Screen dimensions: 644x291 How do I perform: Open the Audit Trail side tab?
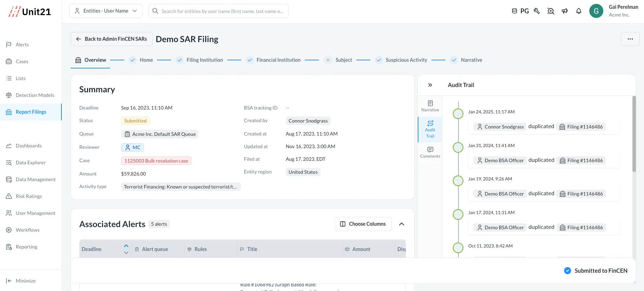pyautogui.click(x=430, y=129)
